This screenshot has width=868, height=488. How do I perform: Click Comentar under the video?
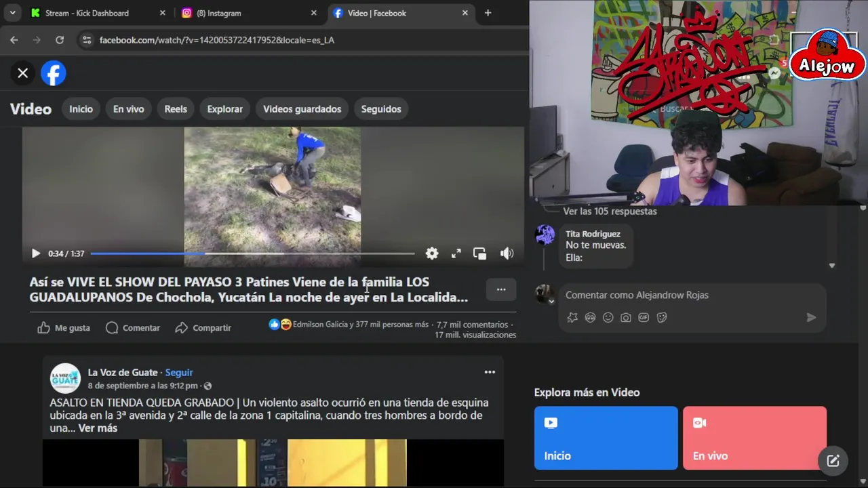coord(133,328)
